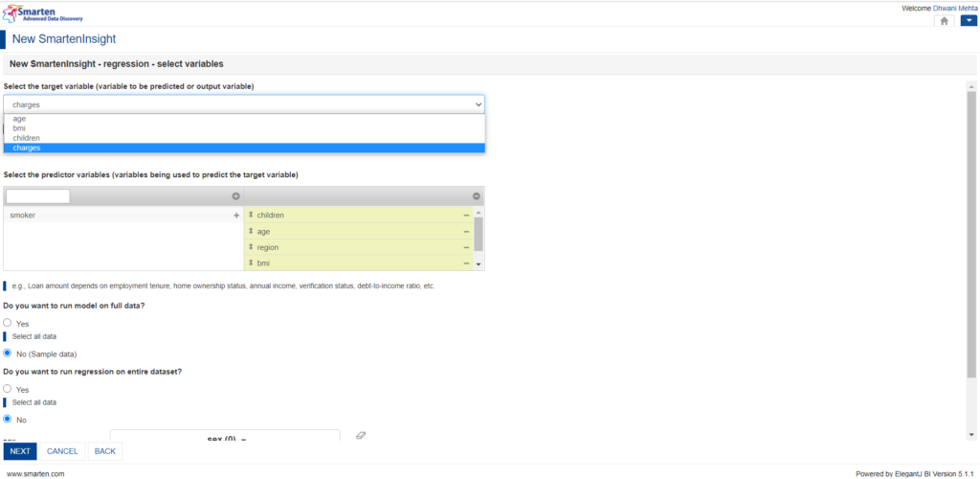Image resolution: width=980 pixels, height=479 pixels.
Task: Click the CANCEL button
Action: [x=62, y=451]
